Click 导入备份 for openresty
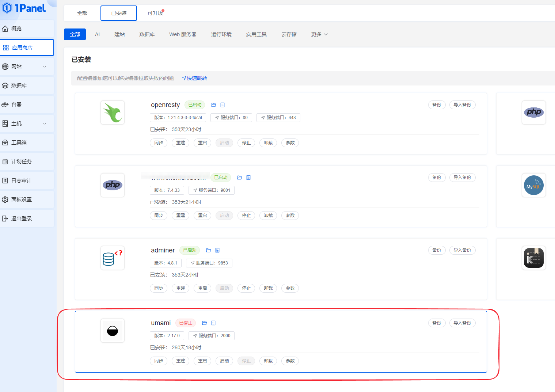 (x=462, y=105)
